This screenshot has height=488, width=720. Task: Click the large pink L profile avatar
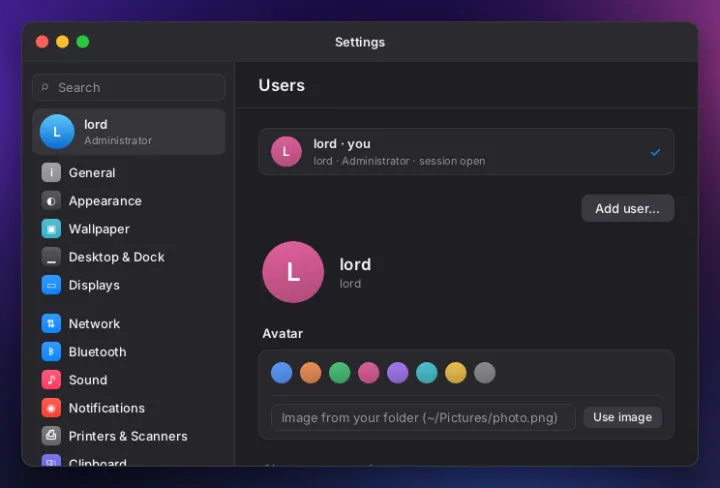pos(293,272)
